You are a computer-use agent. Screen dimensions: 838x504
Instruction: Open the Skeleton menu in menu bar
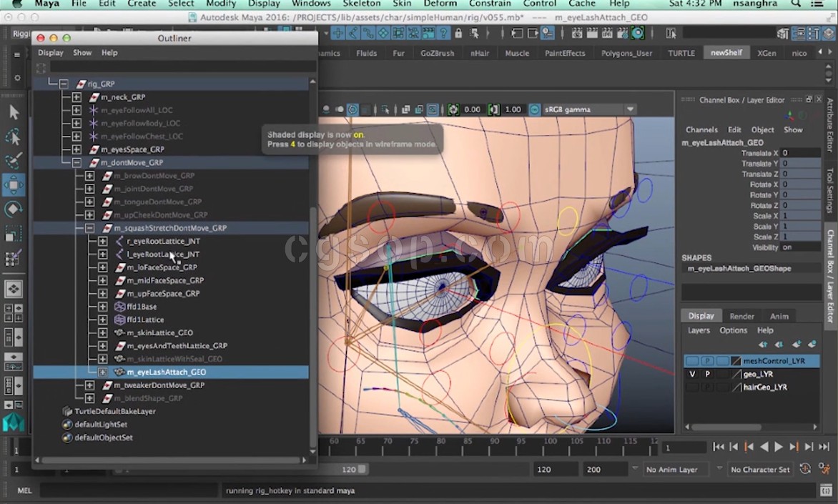(361, 4)
